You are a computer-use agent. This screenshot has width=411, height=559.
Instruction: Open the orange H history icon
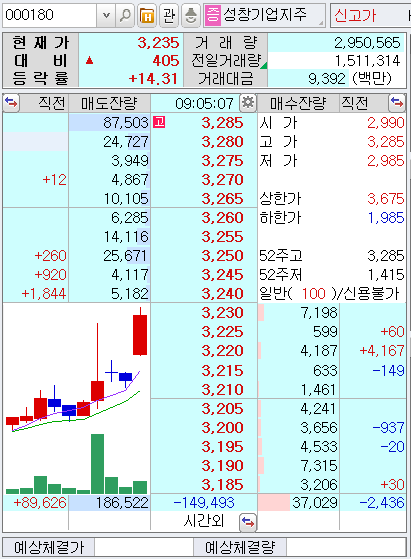[x=147, y=15]
